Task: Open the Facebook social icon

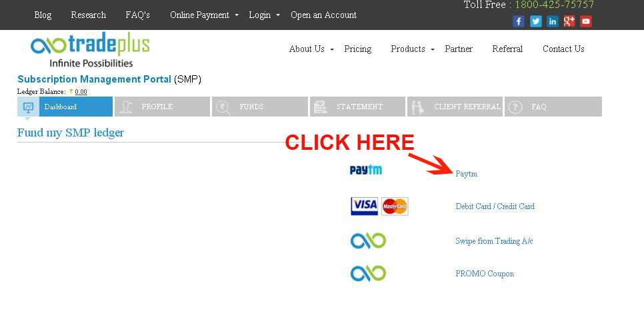Action: pyautogui.click(x=518, y=21)
